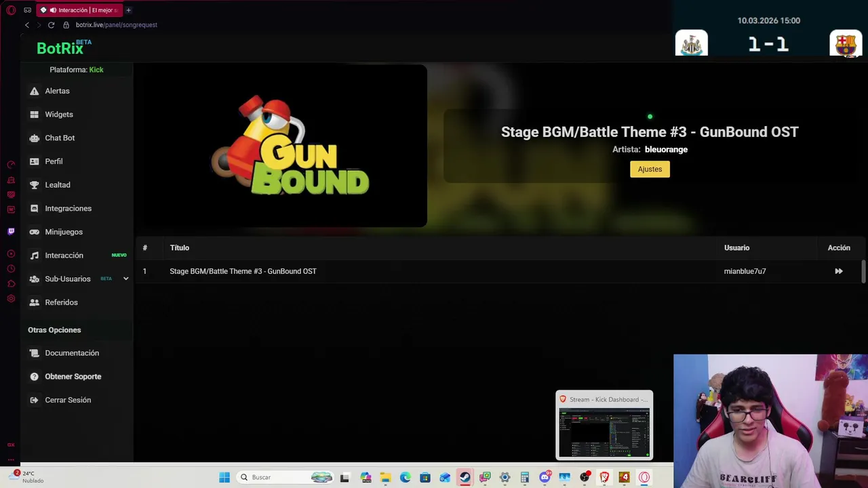868x488 pixels.
Task: Open the Opera menu logo
Action: pyautogui.click(x=11, y=10)
